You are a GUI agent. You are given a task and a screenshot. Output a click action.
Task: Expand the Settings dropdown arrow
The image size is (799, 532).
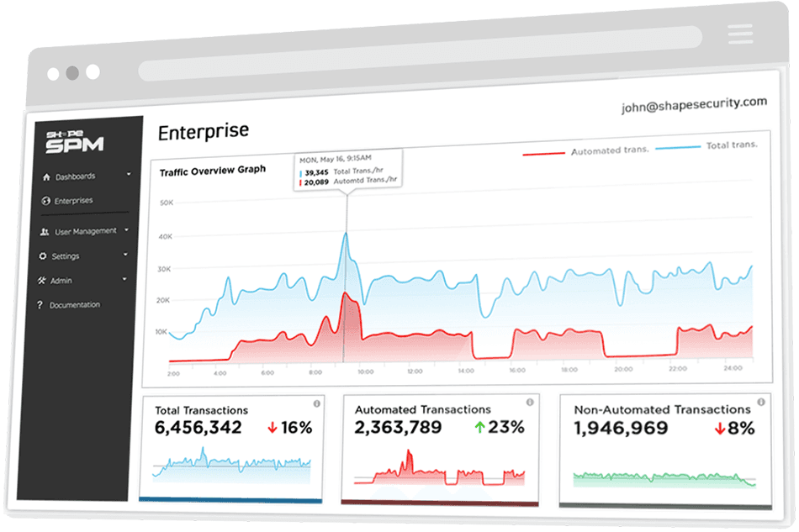coord(124,254)
